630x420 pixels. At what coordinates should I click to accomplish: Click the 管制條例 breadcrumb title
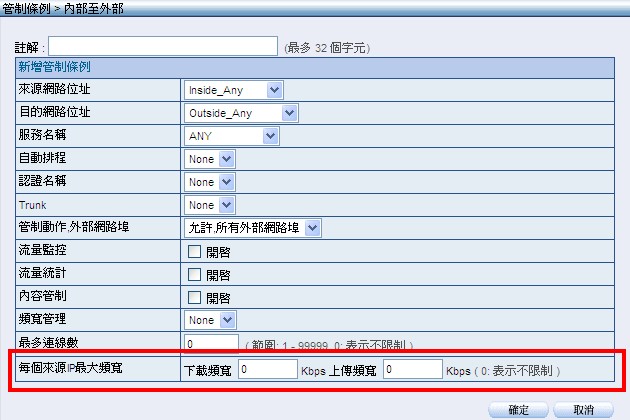[x=22, y=8]
